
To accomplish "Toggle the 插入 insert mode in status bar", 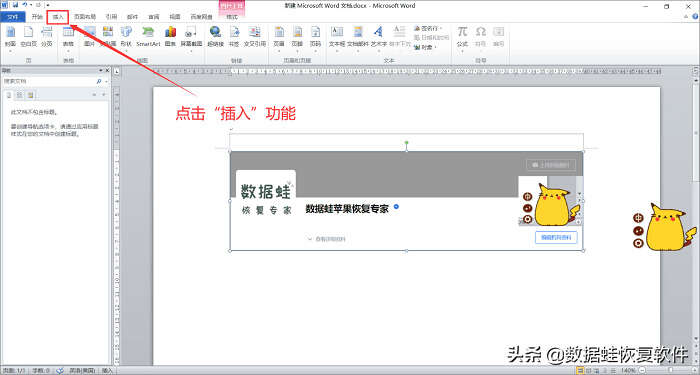I will pyautogui.click(x=108, y=371).
